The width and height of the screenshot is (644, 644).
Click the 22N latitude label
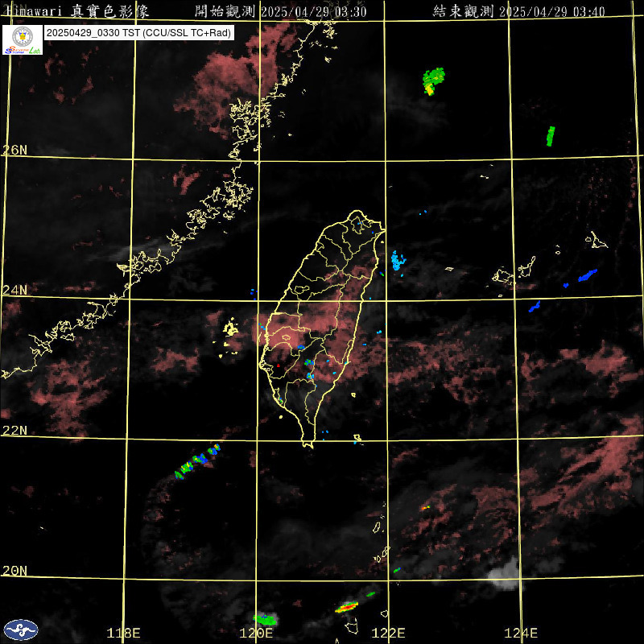click(14, 431)
